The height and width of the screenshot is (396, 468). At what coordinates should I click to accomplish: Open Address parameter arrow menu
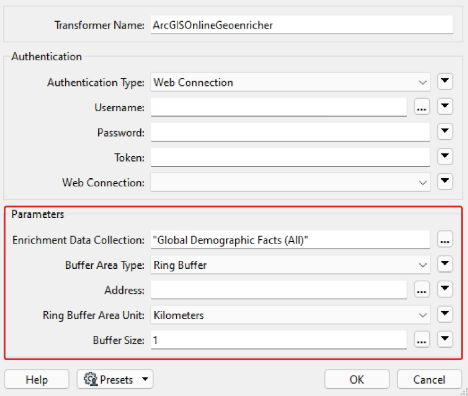[x=445, y=289]
